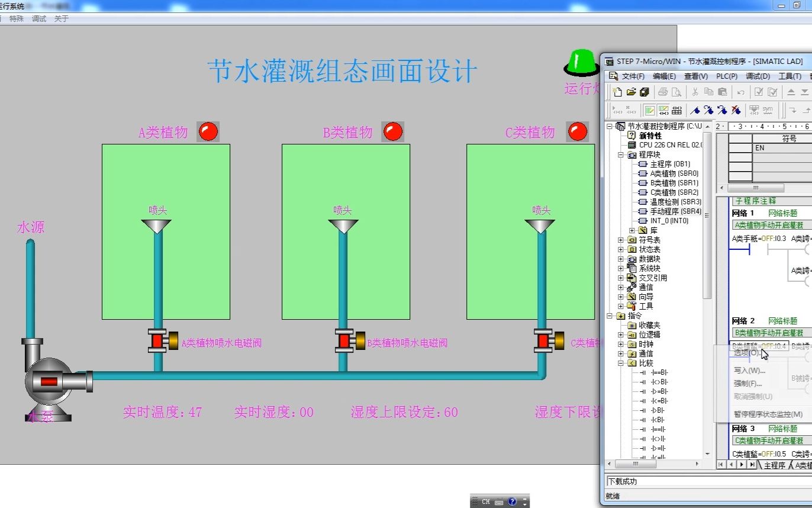Click the Clear all bookmarks icon
812x508 pixels.
pos(736,110)
